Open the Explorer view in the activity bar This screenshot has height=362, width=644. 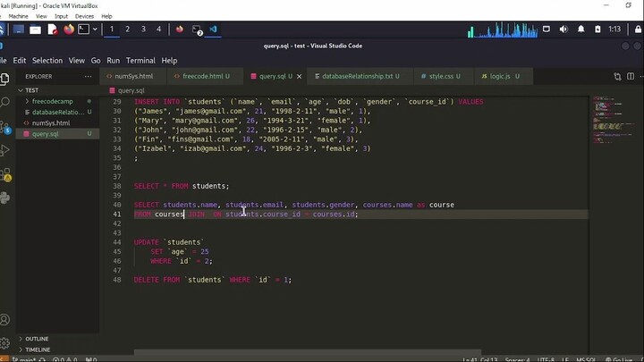tap(4, 79)
